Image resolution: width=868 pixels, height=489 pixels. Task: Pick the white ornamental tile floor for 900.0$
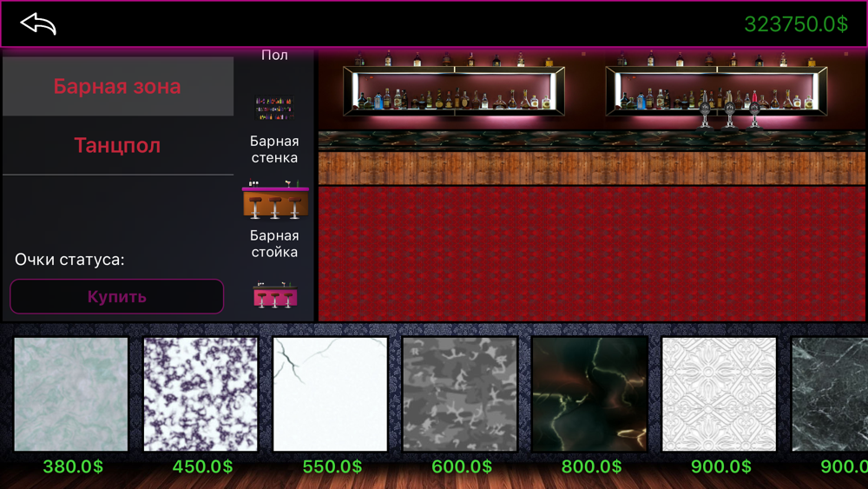click(x=719, y=394)
